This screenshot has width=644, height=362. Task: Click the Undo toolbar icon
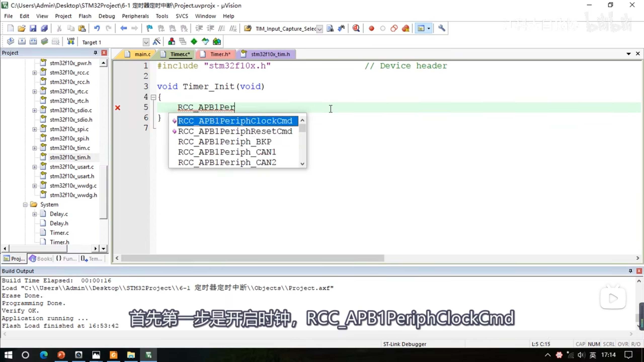click(97, 28)
